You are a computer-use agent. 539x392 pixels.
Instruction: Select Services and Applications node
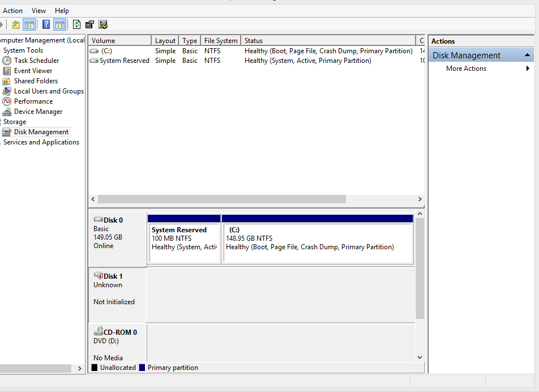(41, 142)
